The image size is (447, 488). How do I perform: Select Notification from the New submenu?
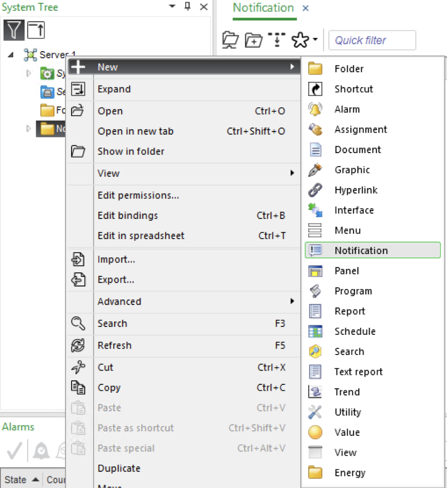click(373, 250)
